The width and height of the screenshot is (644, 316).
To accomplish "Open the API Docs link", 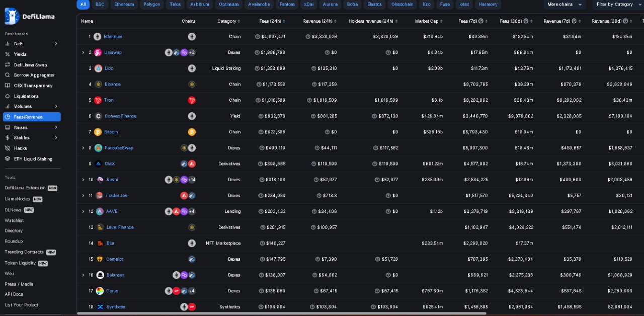I will [x=14, y=294].
